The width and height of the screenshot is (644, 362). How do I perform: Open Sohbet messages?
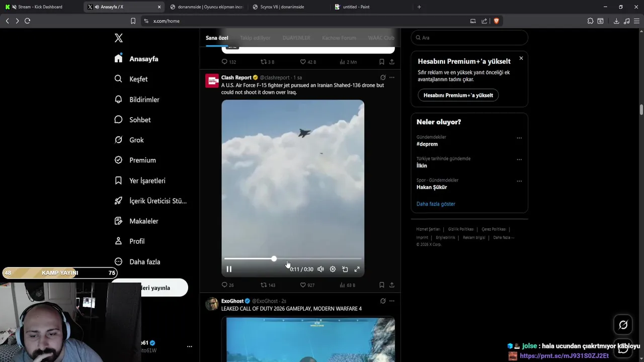point(133,120)
